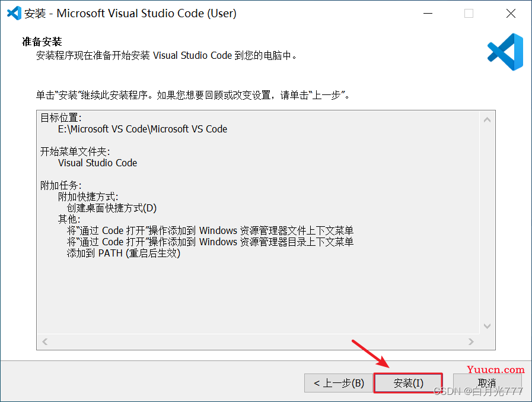The height and width of the screenshot is (402, 532).
Task: Click the 附加快捷方式: line
Action: point(88,197)
